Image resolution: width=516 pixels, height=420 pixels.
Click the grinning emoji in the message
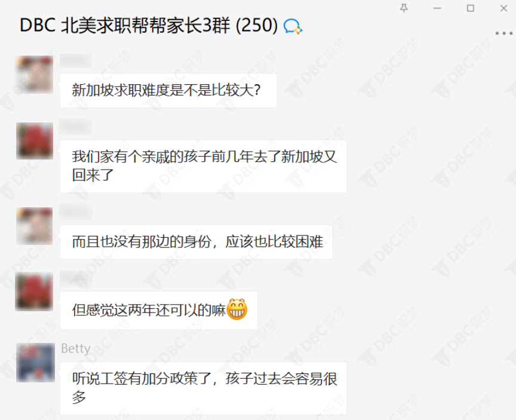pos(237,309)
